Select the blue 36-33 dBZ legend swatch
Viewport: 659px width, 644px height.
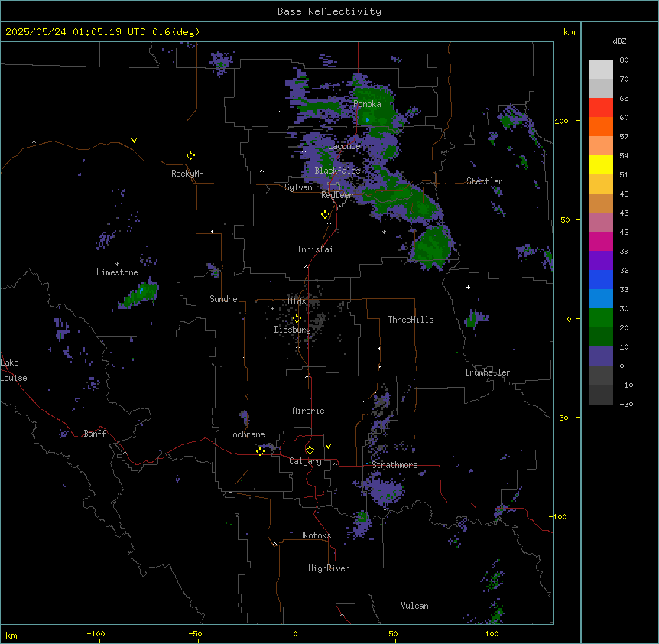tap(601, 279)
